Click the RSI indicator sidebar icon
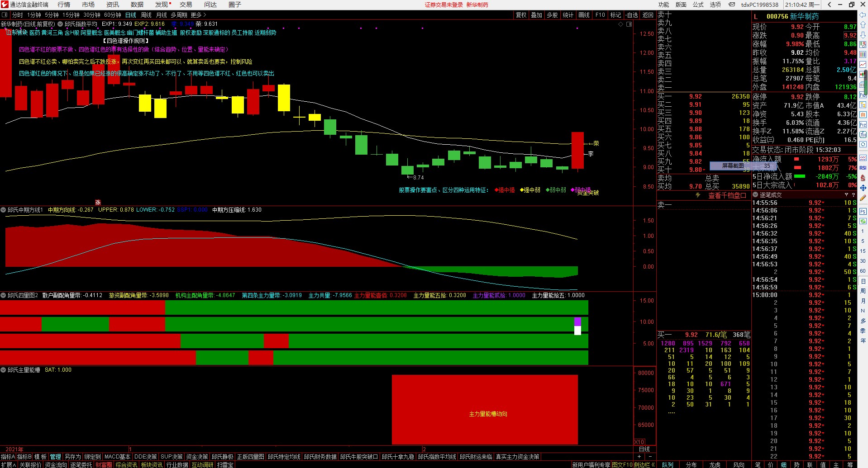Viewport: 868px width, 468px height. (863, 168)
